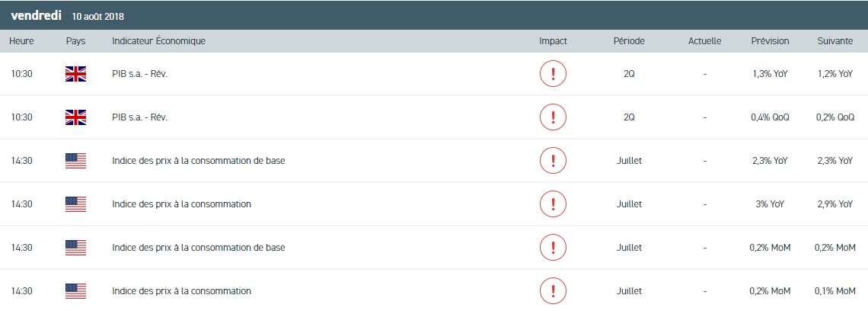Click the UK flag in the PIB 1,3% YoY row
The height and width of the screenshot is (311, 868).
tap(75, 74)
